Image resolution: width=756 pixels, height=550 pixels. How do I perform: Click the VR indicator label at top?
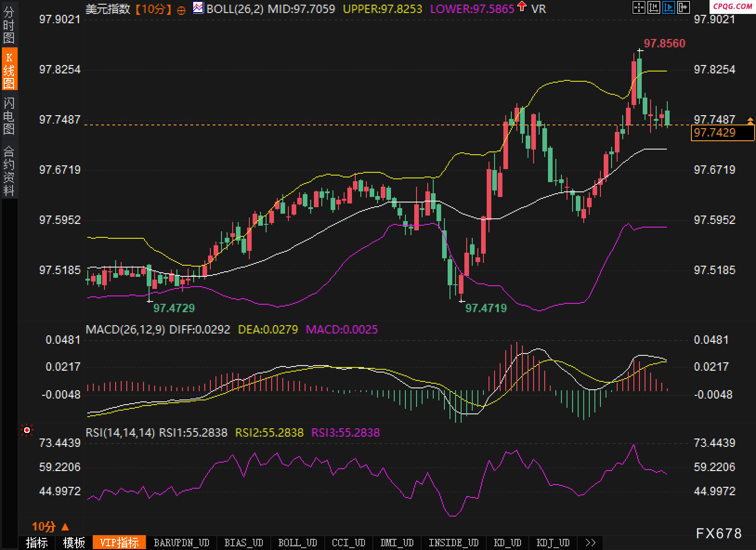(539, 9)
